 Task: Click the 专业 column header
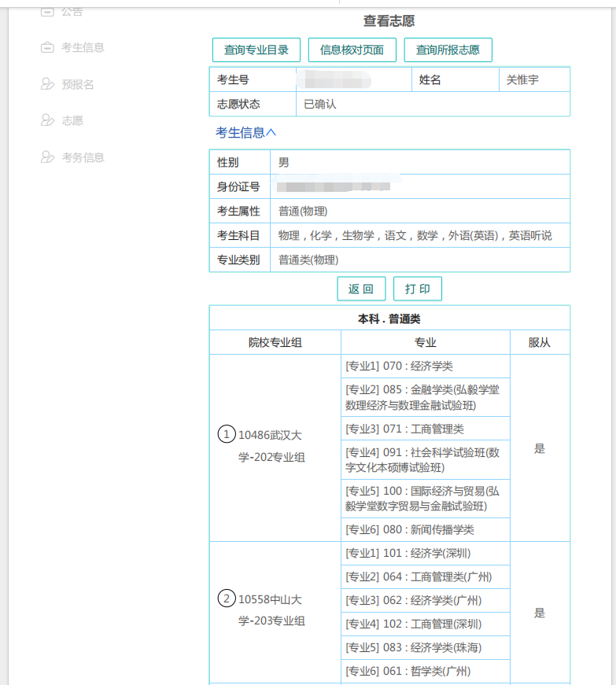click(x=426, y=343)
